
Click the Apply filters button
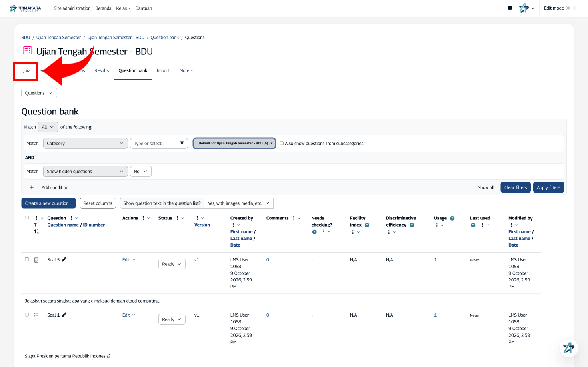[548, 187]
